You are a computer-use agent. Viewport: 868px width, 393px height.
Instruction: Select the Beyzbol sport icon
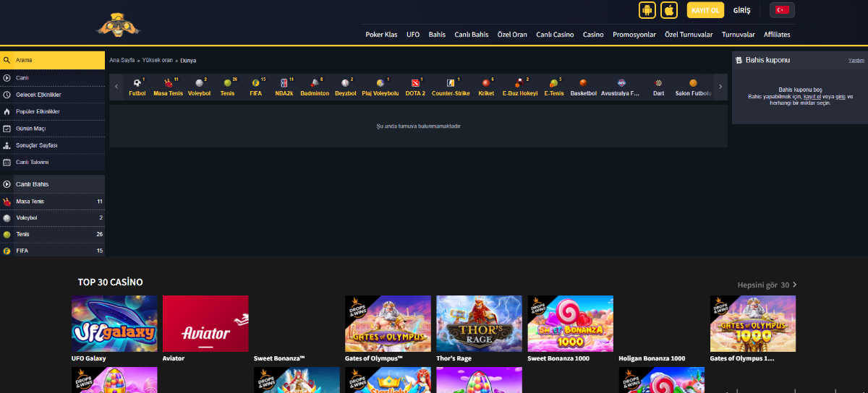[344, 87]
